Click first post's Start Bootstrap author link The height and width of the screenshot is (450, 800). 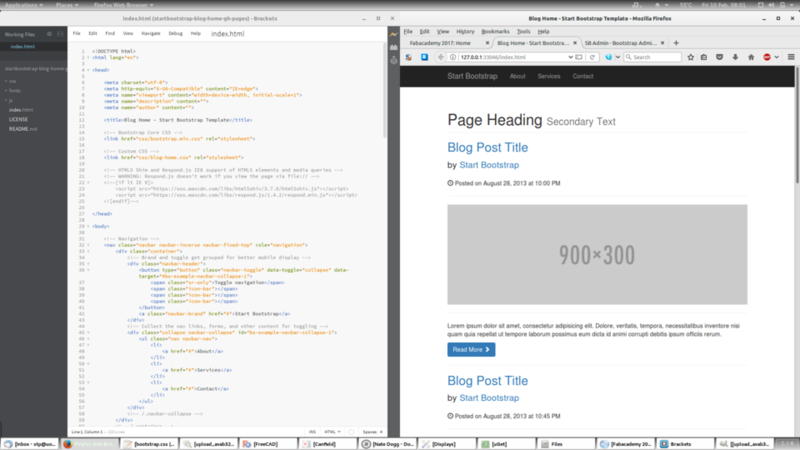(x=489, y=165)
